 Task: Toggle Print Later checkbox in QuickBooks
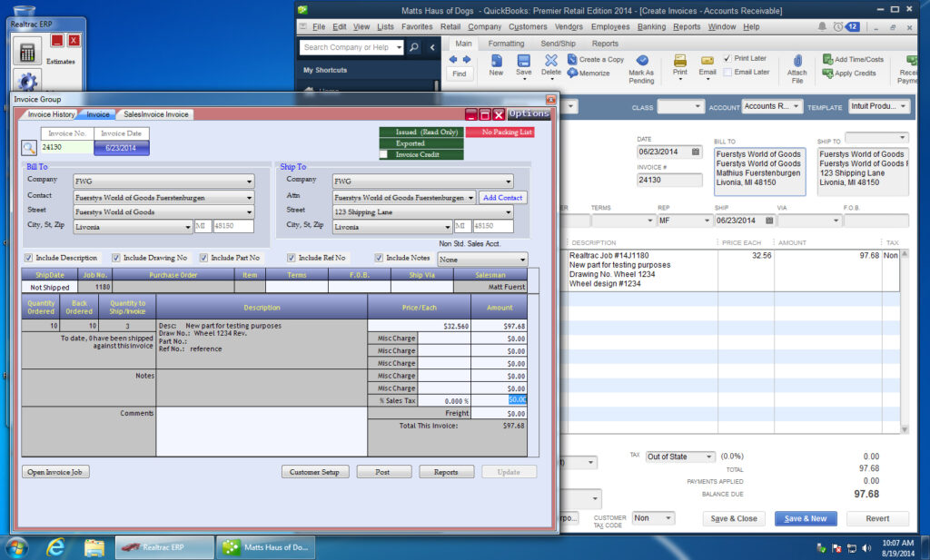[727, 58]
